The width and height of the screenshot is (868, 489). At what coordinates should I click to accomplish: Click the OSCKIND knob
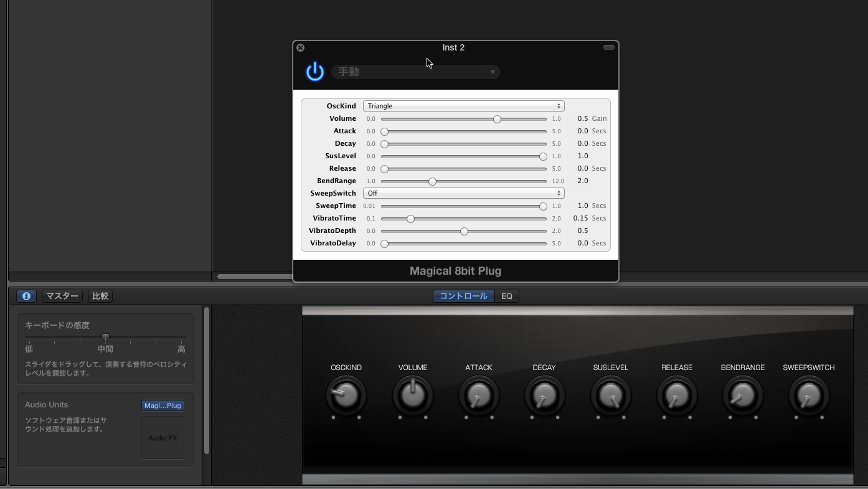346,396
